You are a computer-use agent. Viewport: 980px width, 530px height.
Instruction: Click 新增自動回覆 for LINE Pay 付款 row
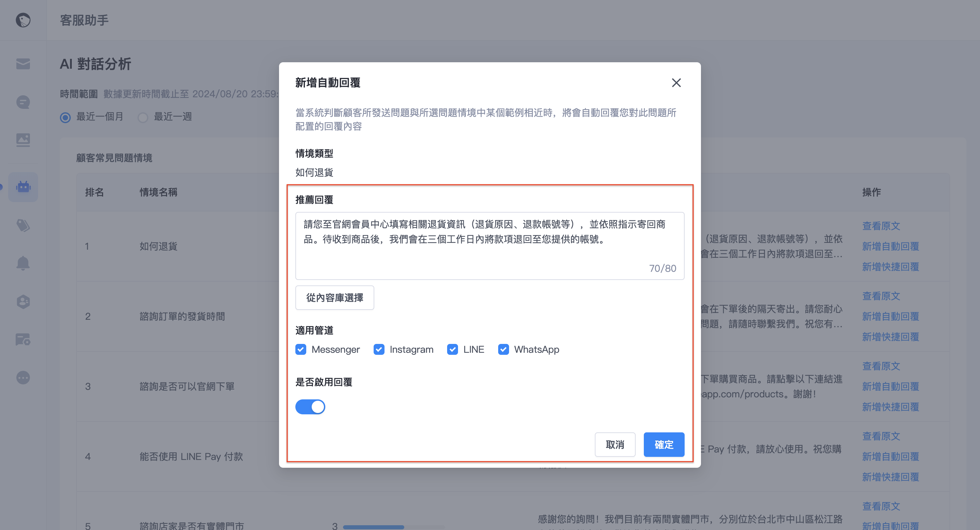point(890,457)
